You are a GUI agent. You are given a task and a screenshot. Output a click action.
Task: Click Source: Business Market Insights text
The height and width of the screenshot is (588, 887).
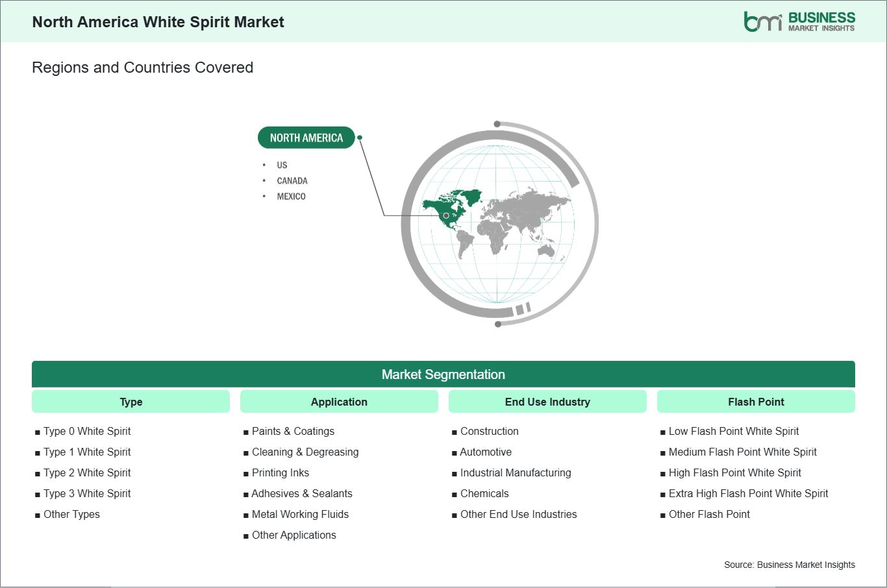(x=790, y=565)
